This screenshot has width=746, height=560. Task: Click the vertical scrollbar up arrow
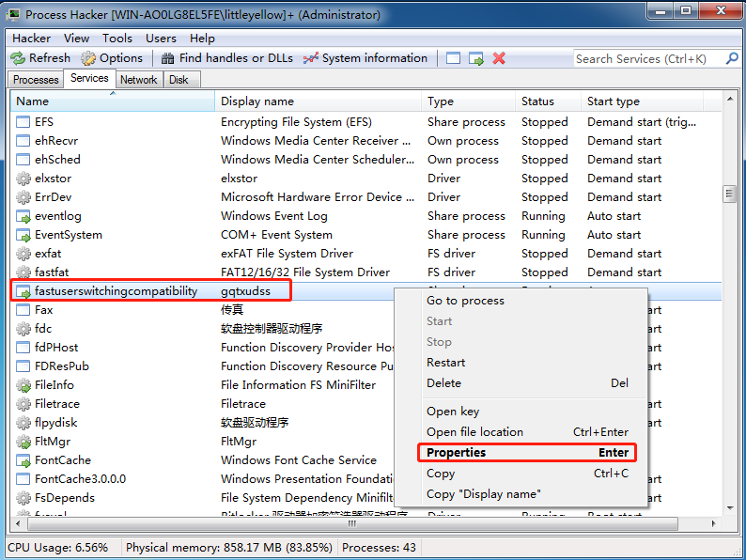pos(729,99)
